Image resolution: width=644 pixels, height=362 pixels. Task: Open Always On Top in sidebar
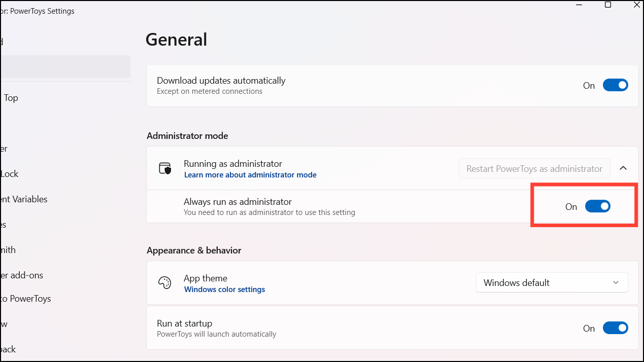click(x=10, y=98)
